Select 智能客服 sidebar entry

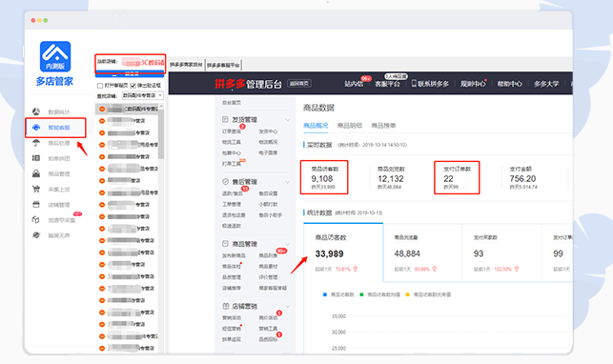[x=59, y=128]
